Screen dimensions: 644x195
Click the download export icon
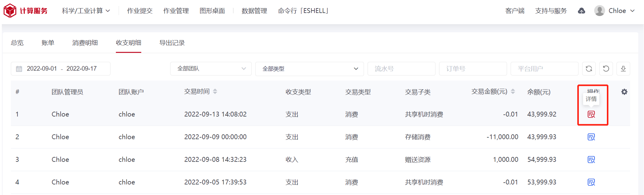point(623,69)
